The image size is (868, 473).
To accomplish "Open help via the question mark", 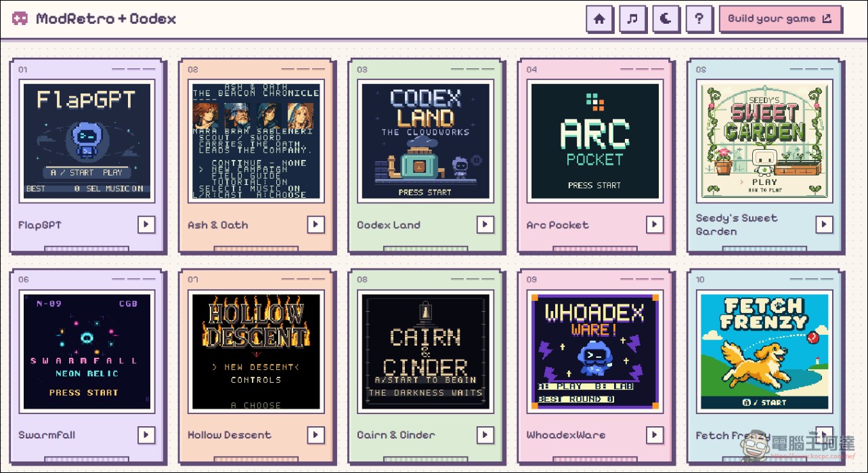I will [699, 19].
